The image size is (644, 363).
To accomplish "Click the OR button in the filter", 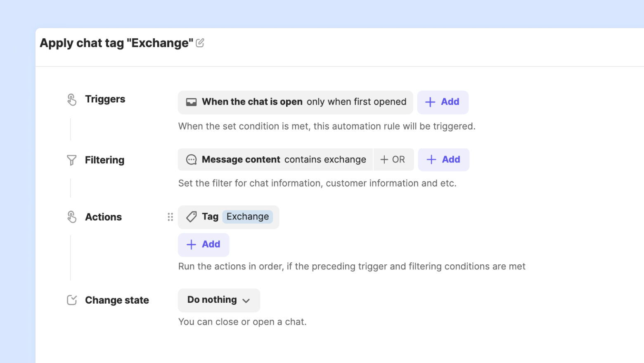I will 393,160.
